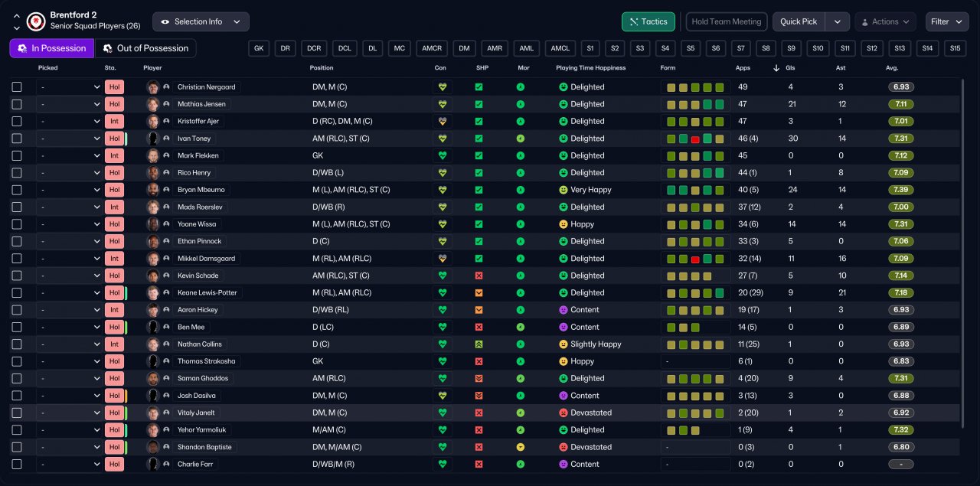Open the Selection Info dropdown

click(x=201, y=21)
